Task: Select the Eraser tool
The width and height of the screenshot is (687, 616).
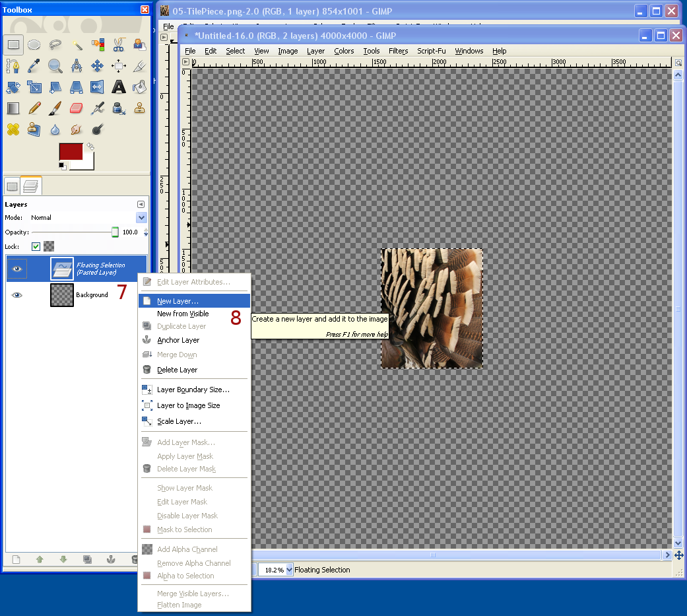Action: 75,108
